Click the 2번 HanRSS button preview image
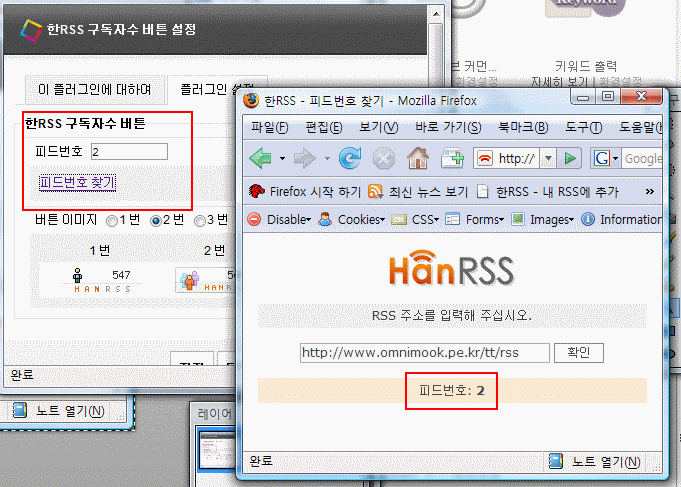This screenshot has width=681, height=487. coord(206,280)
